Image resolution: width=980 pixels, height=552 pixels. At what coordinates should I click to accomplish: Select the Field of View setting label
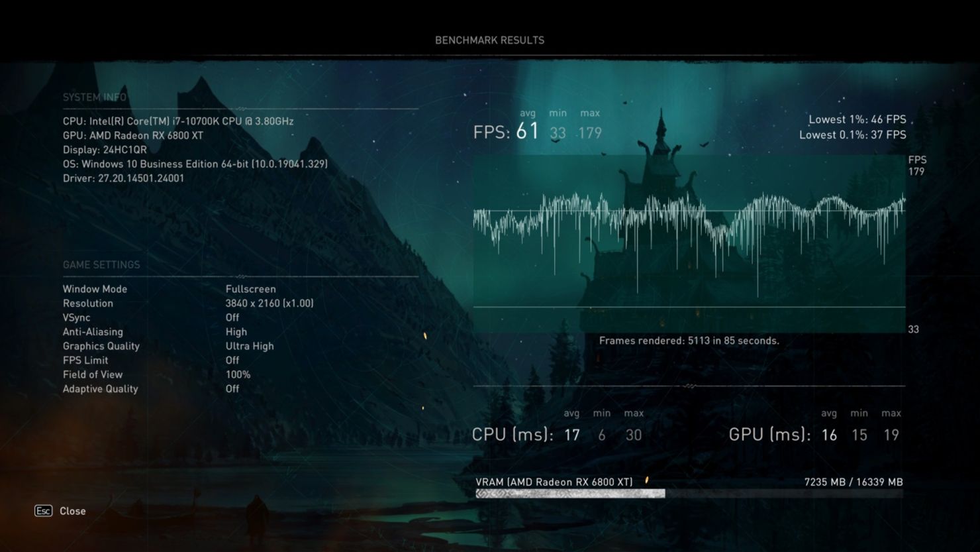(x=93, y=374)
